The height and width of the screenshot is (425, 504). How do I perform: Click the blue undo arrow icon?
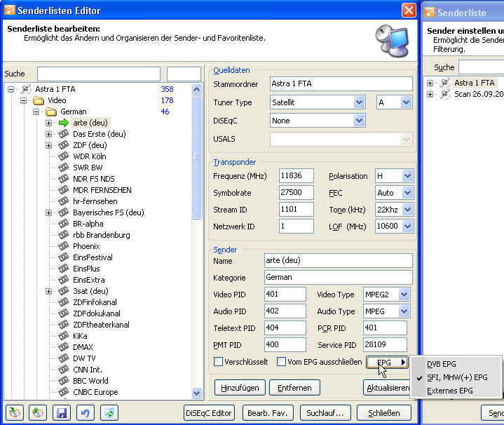click(86, 413)
